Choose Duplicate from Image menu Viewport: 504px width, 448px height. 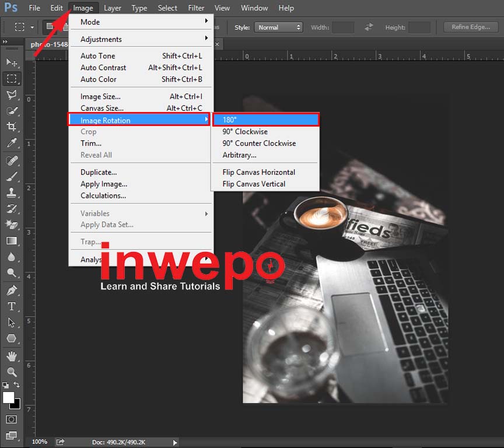pyautogui.click(x=141, y=172)
